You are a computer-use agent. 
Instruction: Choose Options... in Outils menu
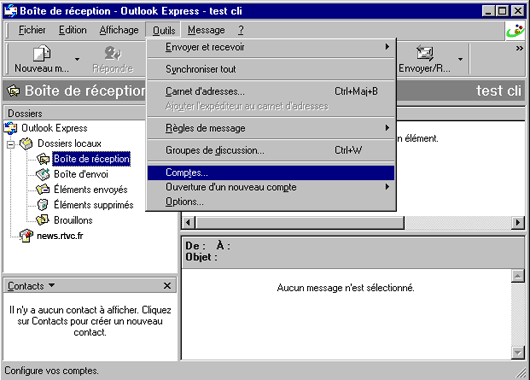point(271,201)
